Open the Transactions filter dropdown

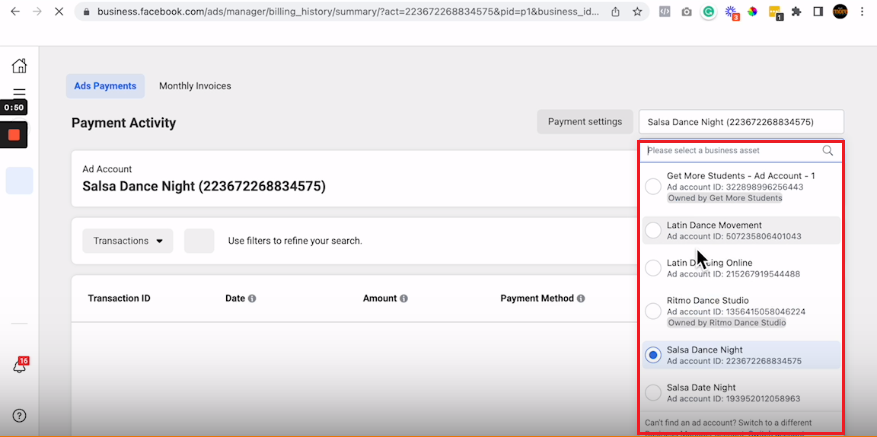tap(128, 241)
